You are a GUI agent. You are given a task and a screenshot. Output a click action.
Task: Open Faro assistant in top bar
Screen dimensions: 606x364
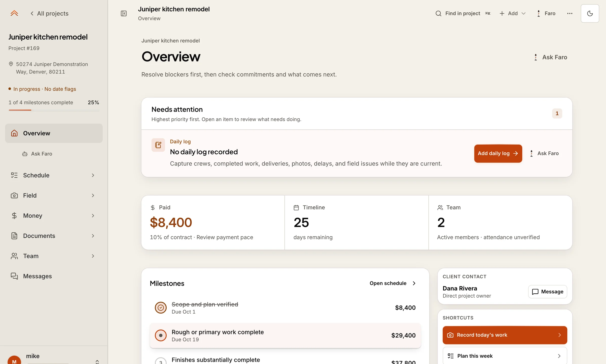click(x=546, y=13)
